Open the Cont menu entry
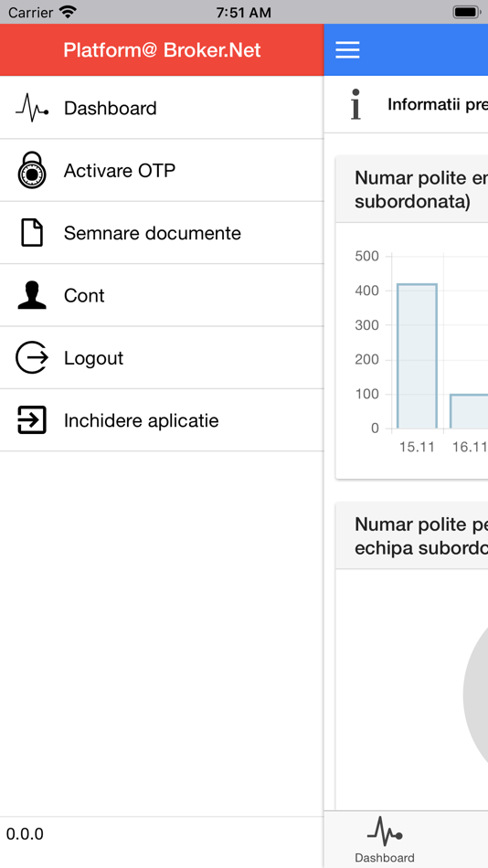Viewport: 488px width, 868px height. (161, 296)
